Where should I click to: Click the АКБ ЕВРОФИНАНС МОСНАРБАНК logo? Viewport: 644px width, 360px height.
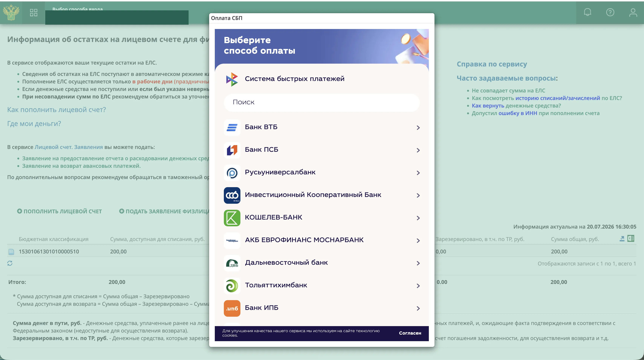pos(232,241)
